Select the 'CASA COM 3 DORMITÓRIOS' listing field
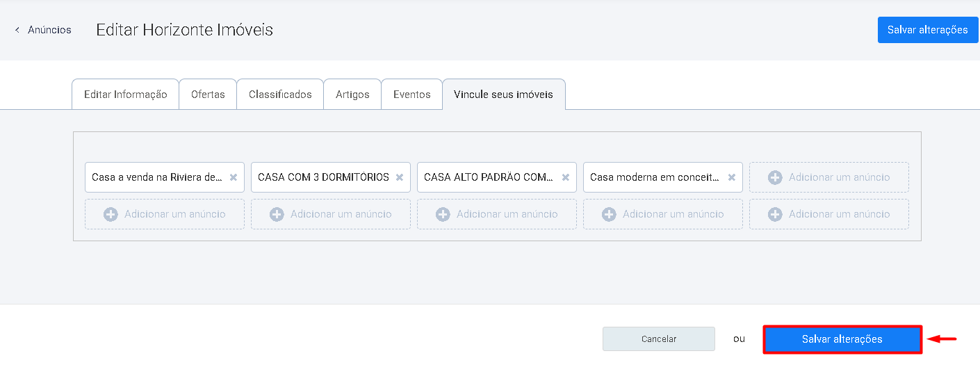 click(x=331, y=177)
